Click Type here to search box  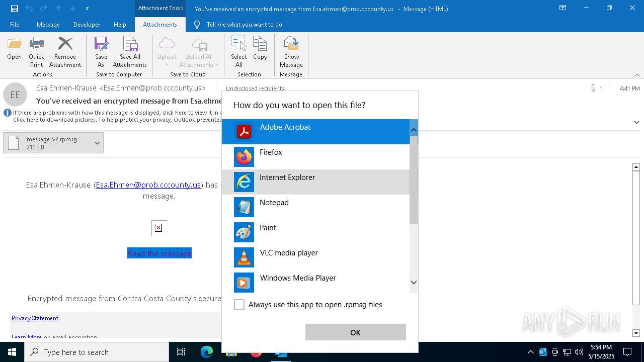[x=97, y=352]
